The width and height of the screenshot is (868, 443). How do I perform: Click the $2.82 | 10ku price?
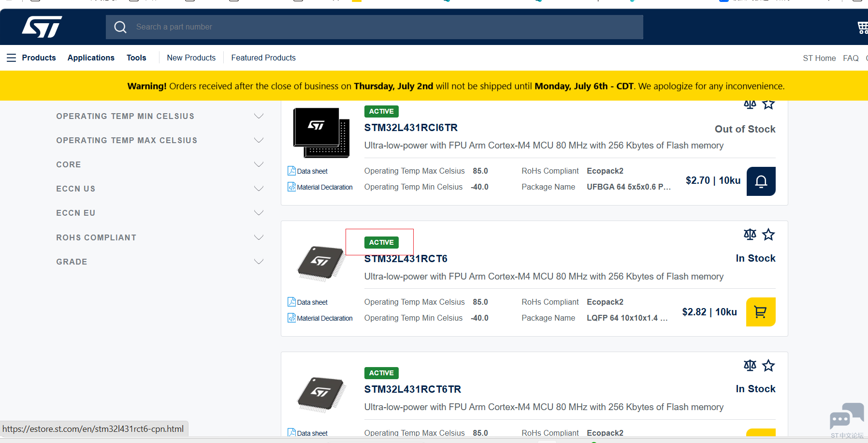point(709,312)
